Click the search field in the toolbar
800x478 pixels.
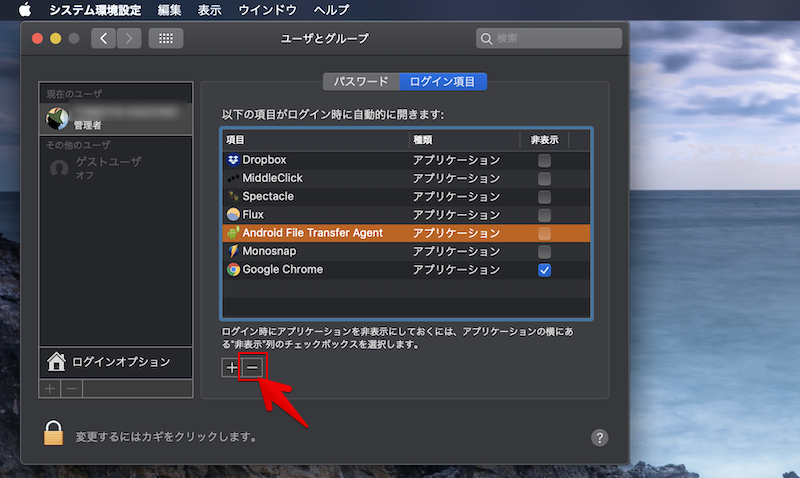(549, 38)
